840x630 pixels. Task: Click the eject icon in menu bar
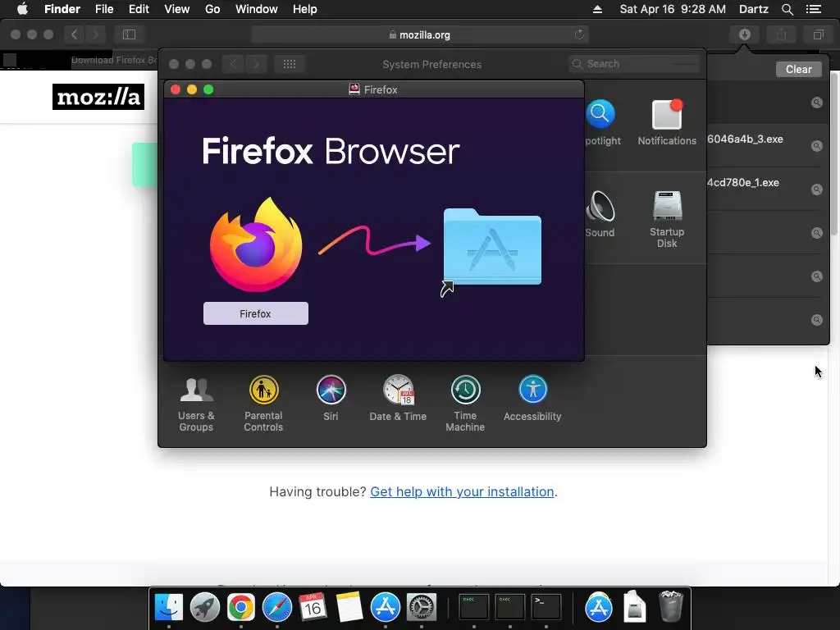coord(597,9)
